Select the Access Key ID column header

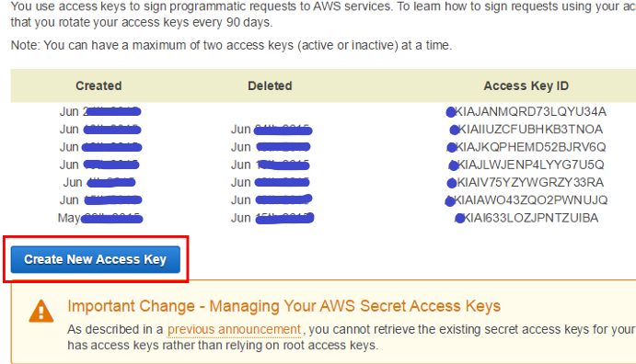coord(526,85)
